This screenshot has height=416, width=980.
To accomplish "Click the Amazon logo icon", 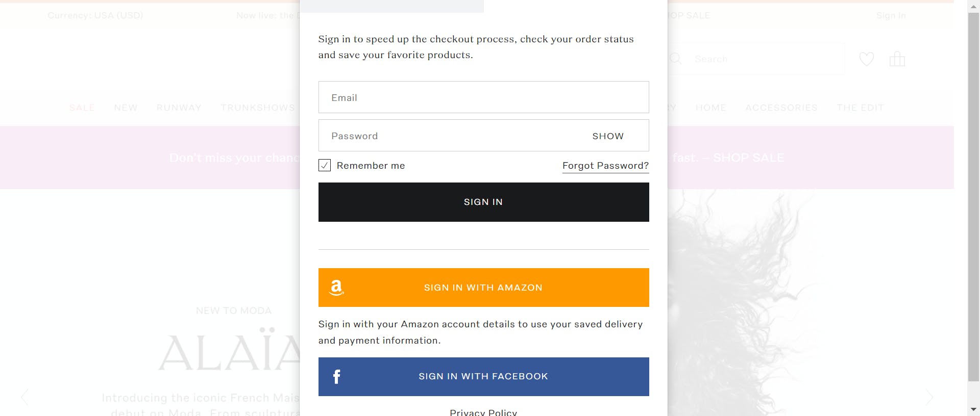I will 336,288.
